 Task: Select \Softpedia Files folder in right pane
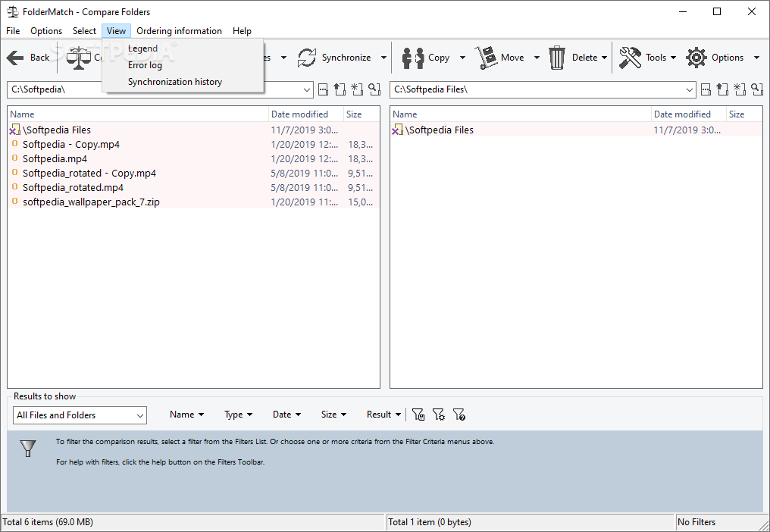(576, 130)
